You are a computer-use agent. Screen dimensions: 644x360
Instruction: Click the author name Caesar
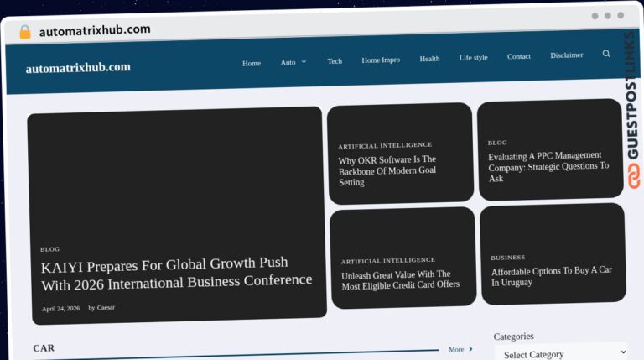click(106, 307)
